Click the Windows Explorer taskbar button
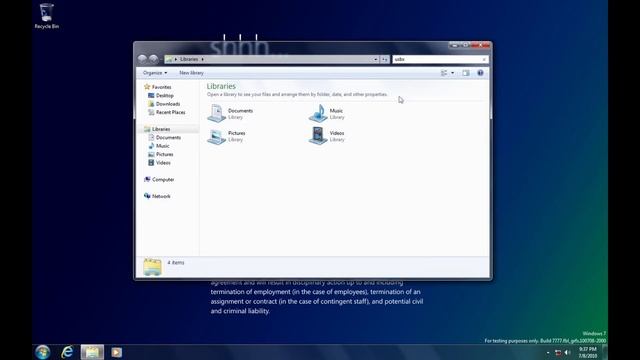The image size is (640, 360). click(92, 352)
